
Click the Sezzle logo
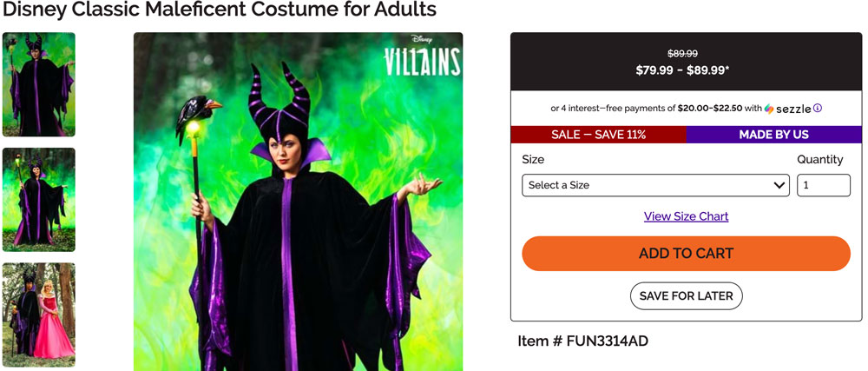[788, 109]
